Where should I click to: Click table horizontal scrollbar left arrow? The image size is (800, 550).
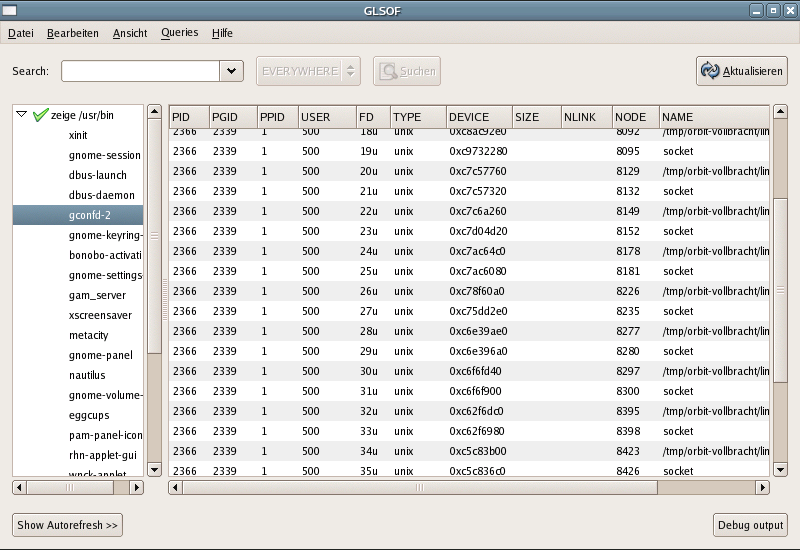[x=176, y=487]
